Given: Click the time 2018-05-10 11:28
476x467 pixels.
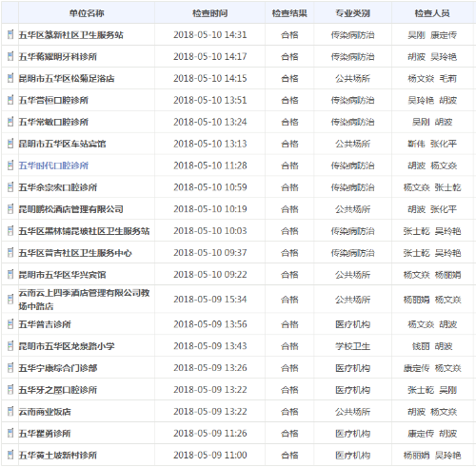Looking at the screenshot, I should [x=209, y=165].
